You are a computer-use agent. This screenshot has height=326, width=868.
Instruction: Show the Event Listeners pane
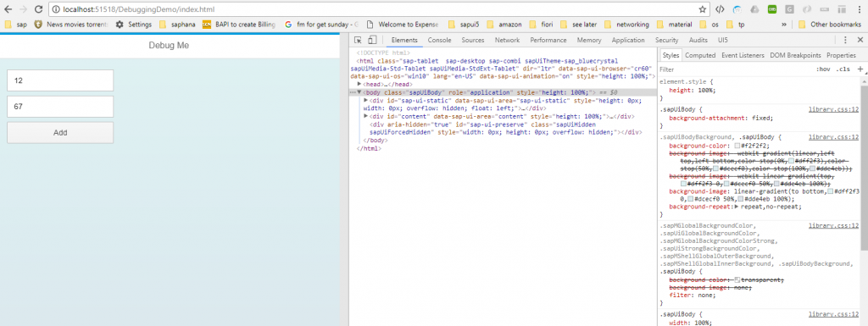pyautogui.click(x=743, y=55)
